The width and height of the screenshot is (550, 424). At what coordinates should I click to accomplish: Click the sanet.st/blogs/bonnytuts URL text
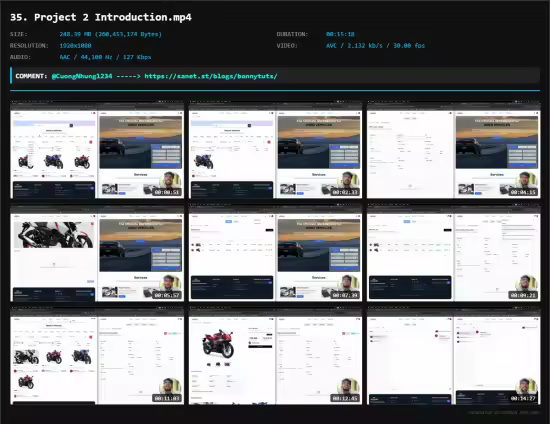[x=211, y=76]
